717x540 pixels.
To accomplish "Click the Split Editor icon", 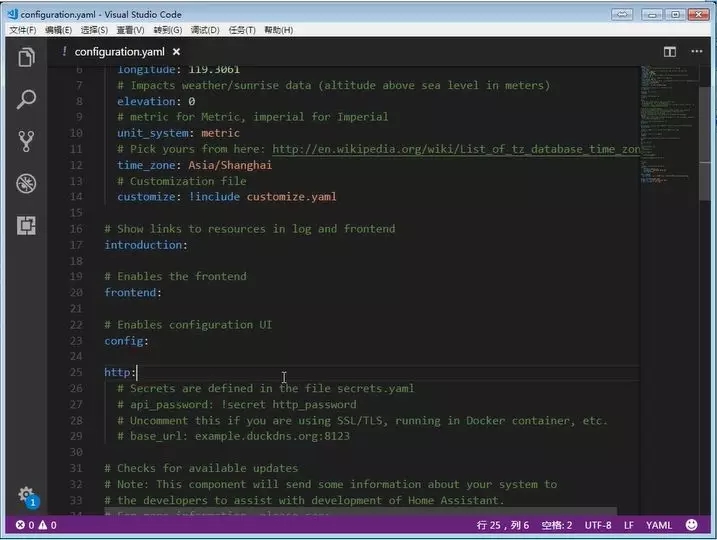I will coord(669,52).
